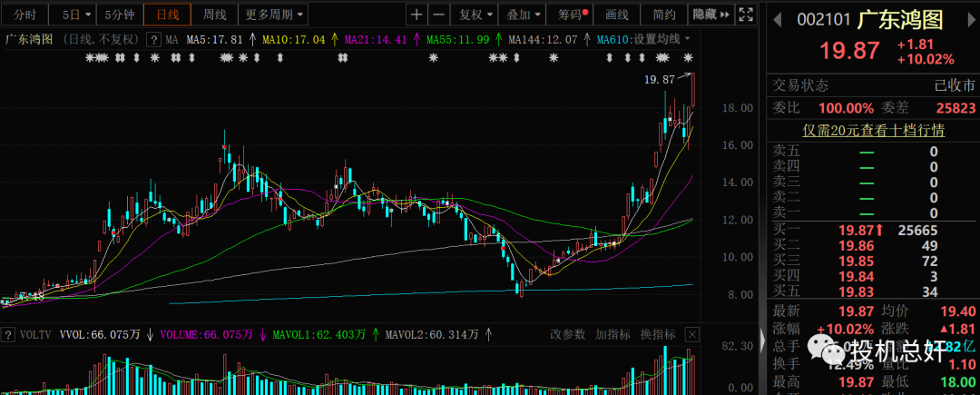Go to previous stock with left arrow
Screen dimensions: 980x395
[779, 18]
